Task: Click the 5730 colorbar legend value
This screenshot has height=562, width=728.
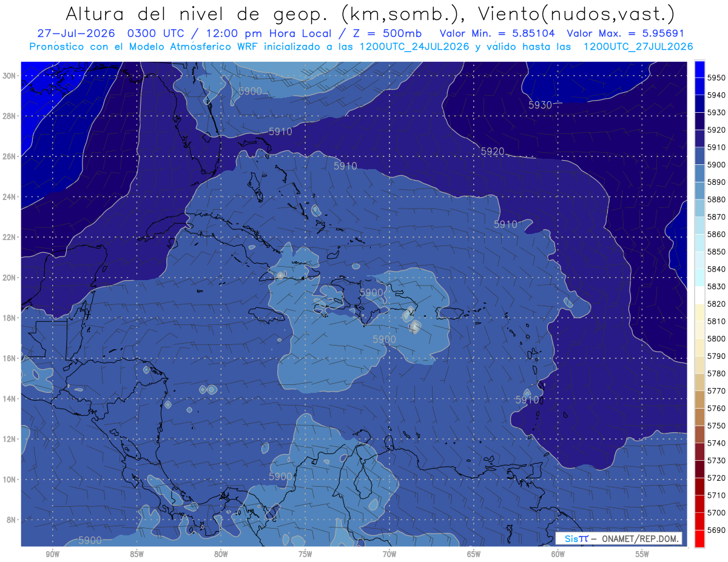Action: click(x=716, y=460)
